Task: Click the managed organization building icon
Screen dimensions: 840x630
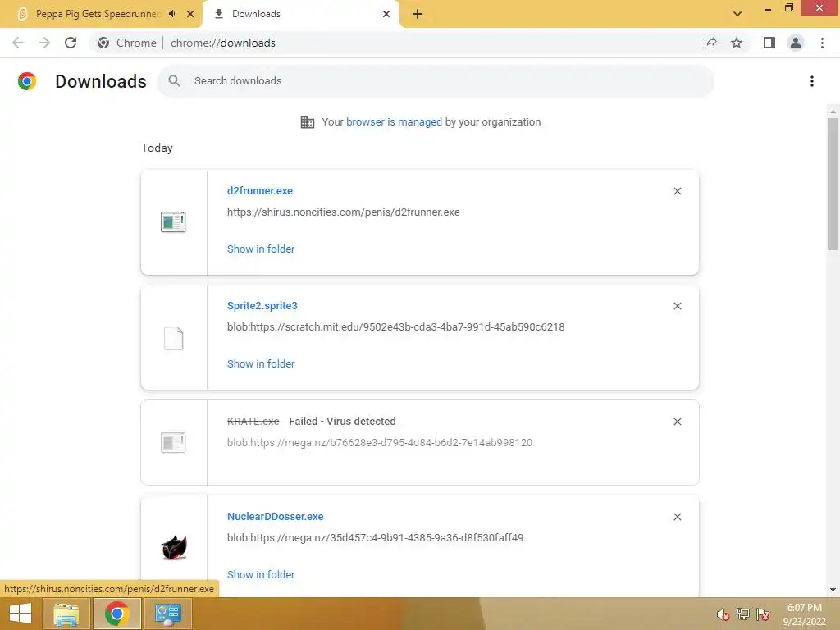Action: [308, 122]
